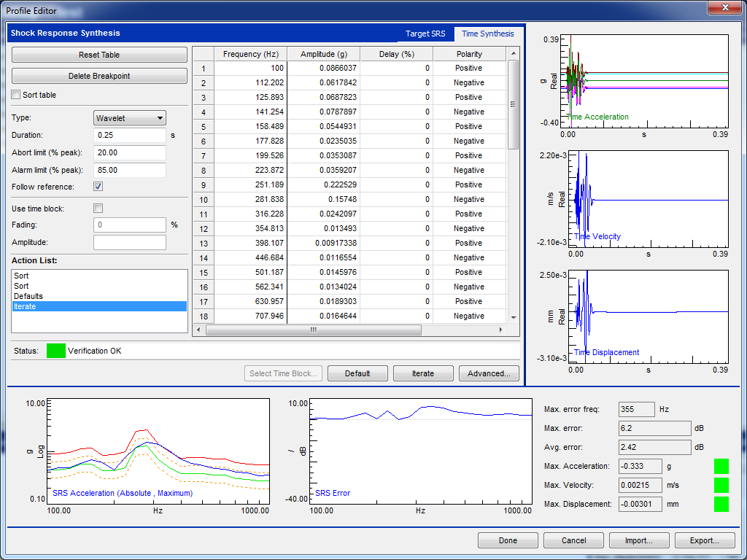Click the Export... button
Viewport: 747px width, 560px height.
(x=703, y=540)
